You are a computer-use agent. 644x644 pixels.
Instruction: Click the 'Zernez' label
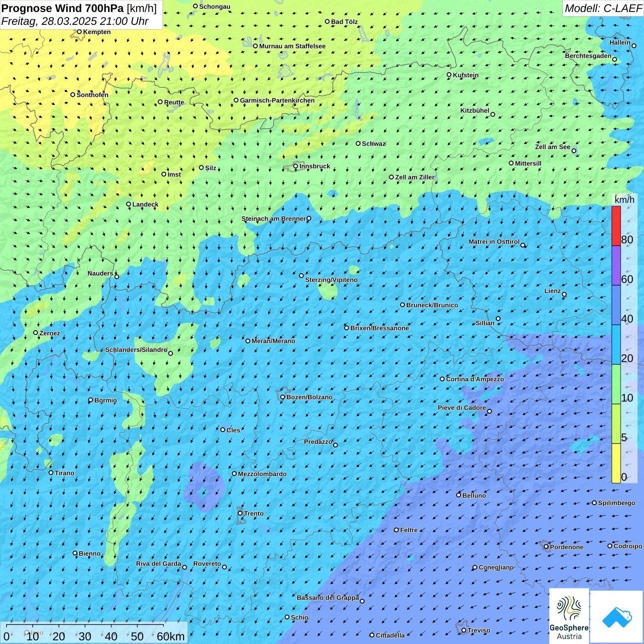coord(50,333)
